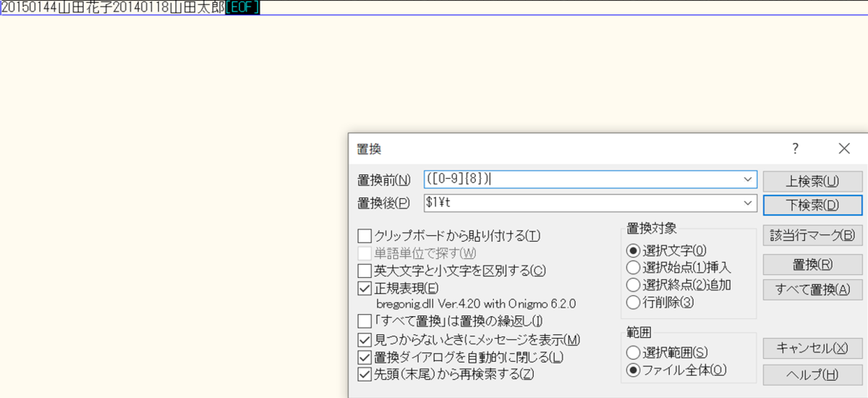
Task: Select the 選択文字(0) radio button
Action: 634,250
